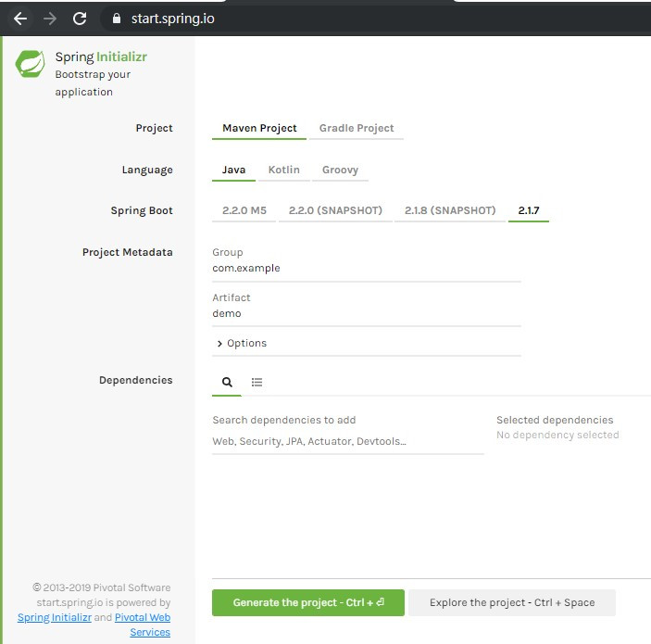
Task: Select Spring Boot 2.2.0 (SNAPSHOT)
Action: coord(335,210)
